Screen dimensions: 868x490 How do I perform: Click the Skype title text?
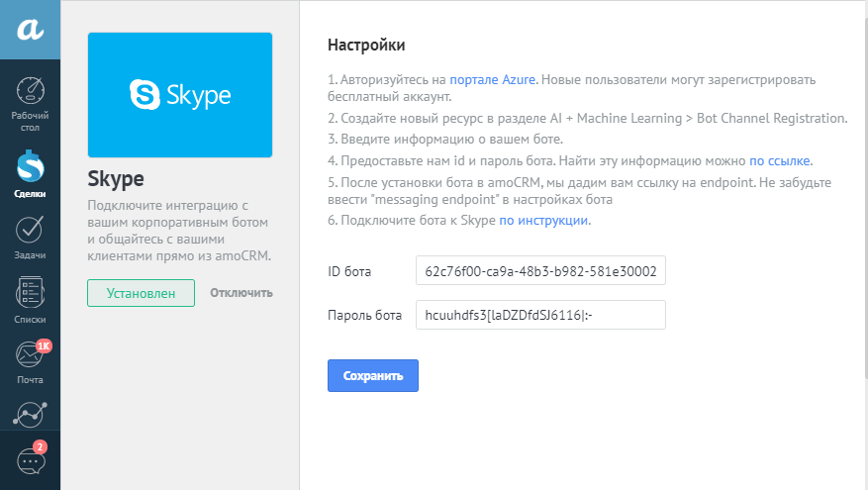point(116,179)
